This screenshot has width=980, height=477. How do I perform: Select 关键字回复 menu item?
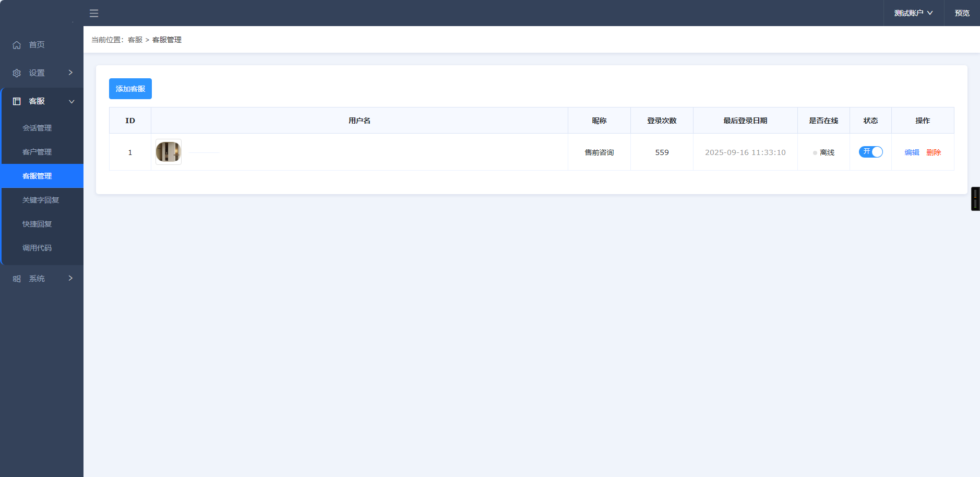[x=41, y=200]
